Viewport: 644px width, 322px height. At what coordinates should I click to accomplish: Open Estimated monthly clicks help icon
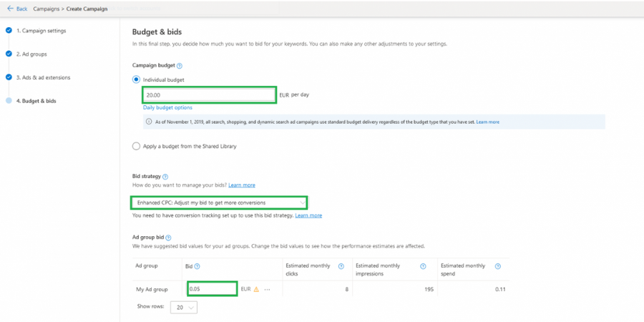click(339, 266)
